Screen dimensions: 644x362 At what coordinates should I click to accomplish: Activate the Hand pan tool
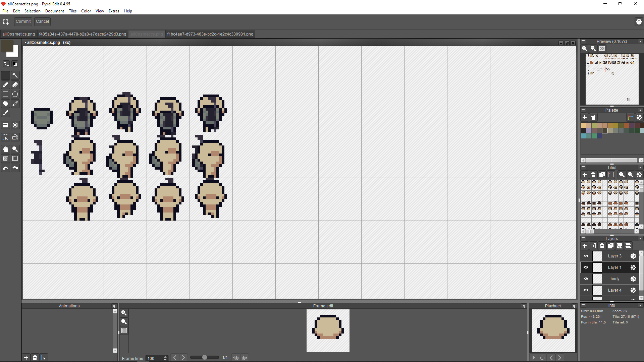(x=5, y=149)
